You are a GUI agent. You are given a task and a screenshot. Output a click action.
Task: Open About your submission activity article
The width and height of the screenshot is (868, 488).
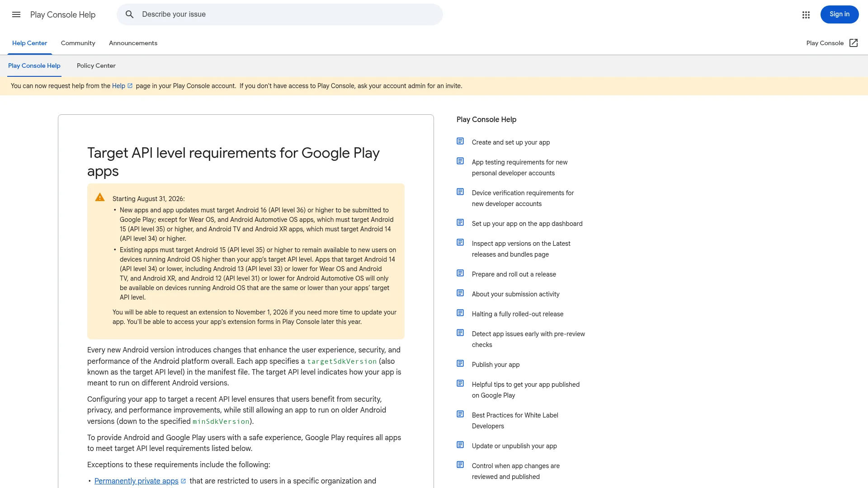point(516,294)
